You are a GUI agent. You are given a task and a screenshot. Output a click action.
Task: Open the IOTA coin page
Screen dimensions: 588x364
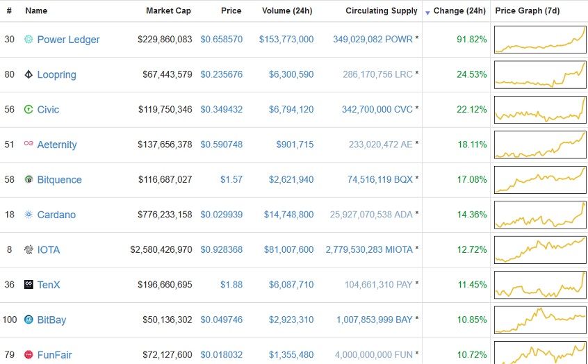(49, 249)
